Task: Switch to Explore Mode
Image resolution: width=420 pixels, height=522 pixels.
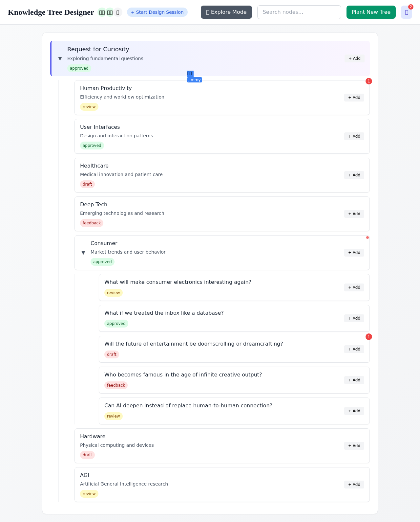Action: tap(226, 12)
